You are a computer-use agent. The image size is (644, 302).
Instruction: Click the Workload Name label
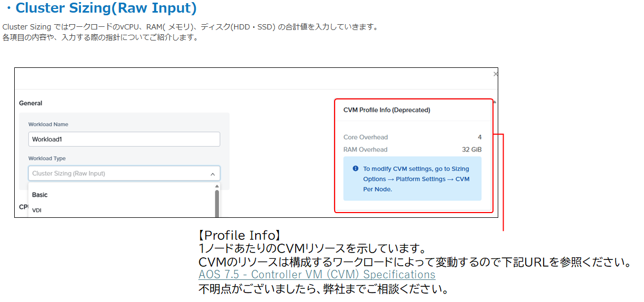(48, 124)
